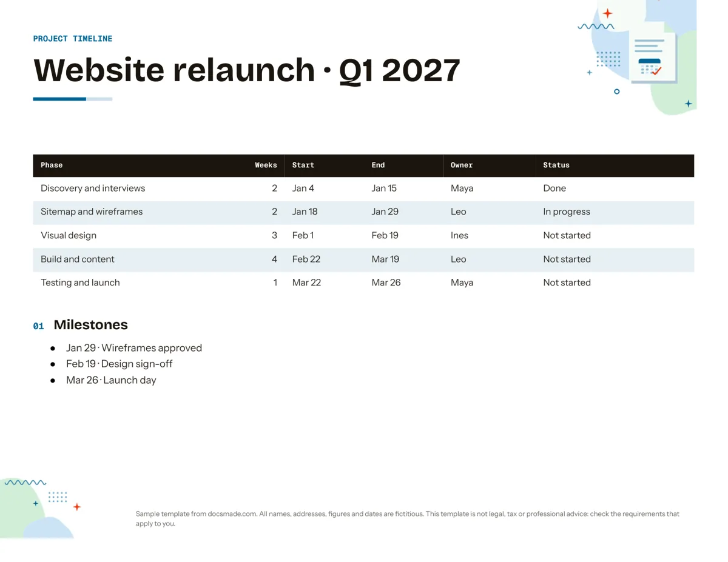Click the "Feb 1" start date
This screenshot has height=562, width=728.
click(303, 236)
